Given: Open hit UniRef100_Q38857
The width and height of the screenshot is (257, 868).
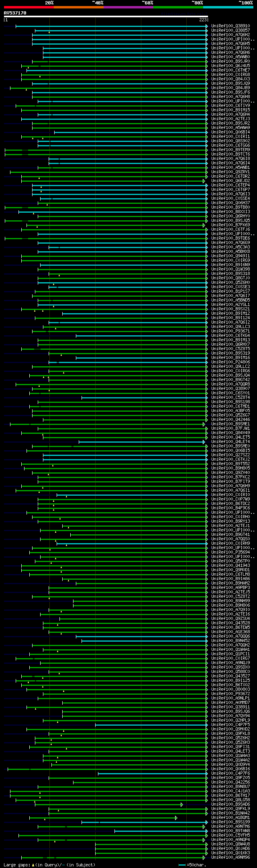Looking at the screenshot, I should click(x=230, y=31).
